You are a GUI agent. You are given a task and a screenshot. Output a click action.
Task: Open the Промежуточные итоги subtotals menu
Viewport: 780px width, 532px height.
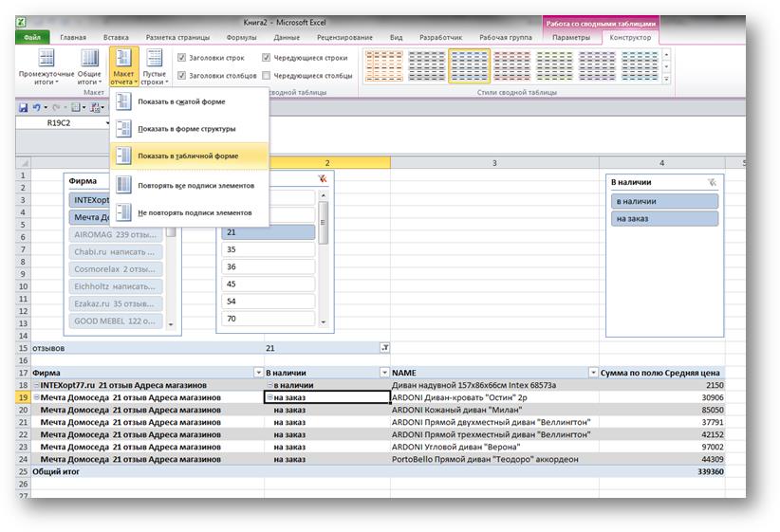pyautogui.click(x=46, y=67)
